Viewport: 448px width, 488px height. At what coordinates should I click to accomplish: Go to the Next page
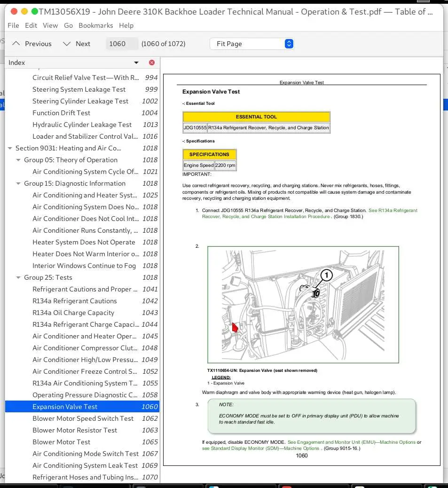pos(77,44)
